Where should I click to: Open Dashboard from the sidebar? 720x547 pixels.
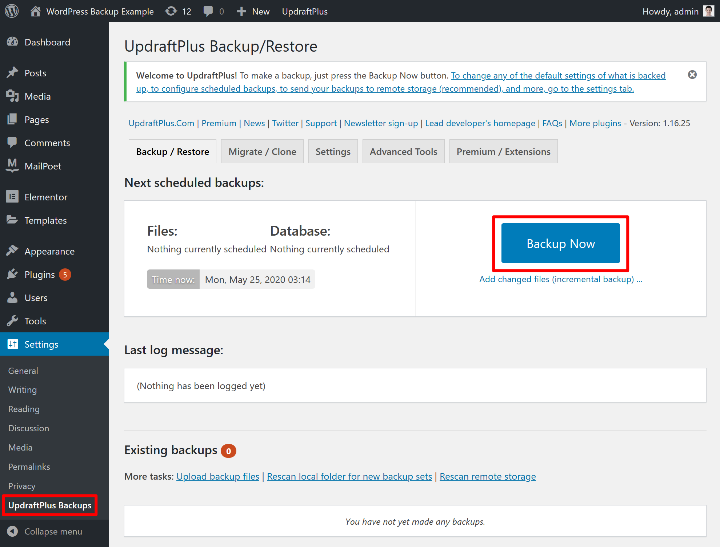click(x=47, y=42)
